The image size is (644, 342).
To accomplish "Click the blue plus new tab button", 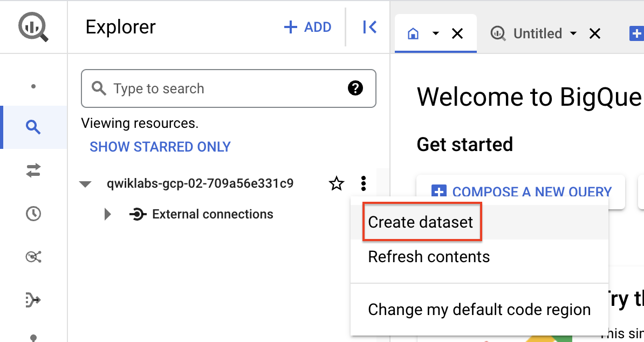I will [636, 33].
